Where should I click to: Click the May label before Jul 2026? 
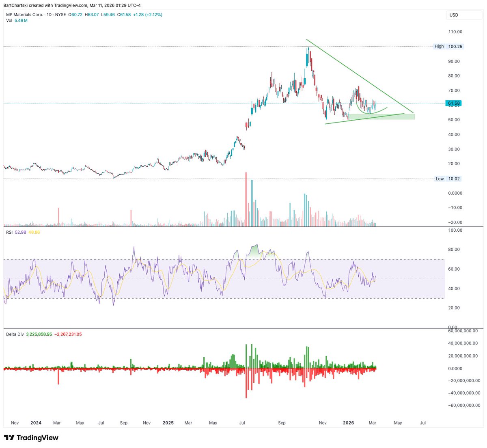(398, 422)
